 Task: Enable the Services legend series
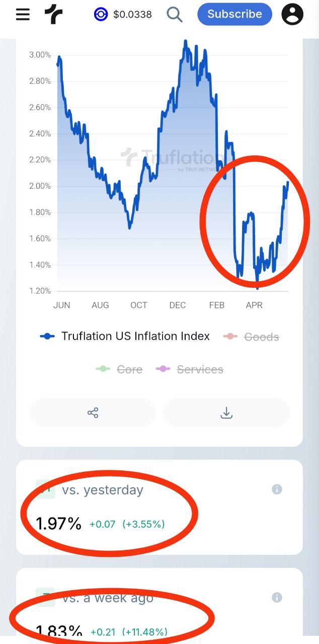190,369
